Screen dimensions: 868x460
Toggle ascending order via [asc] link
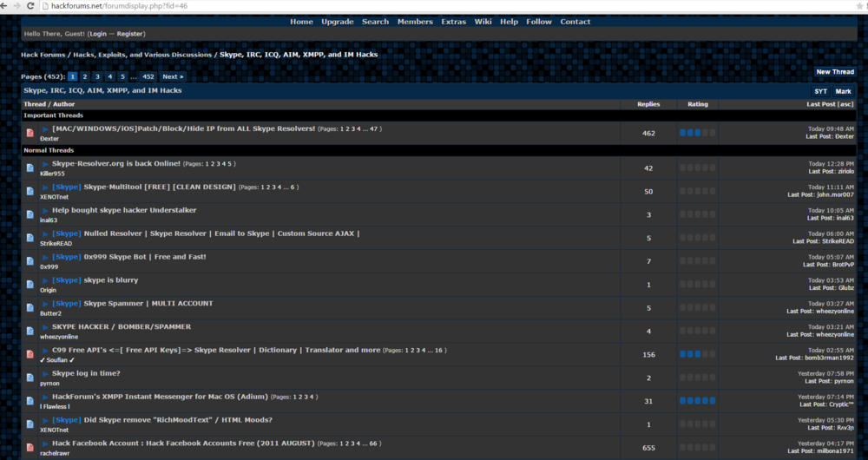pos(845,104)
